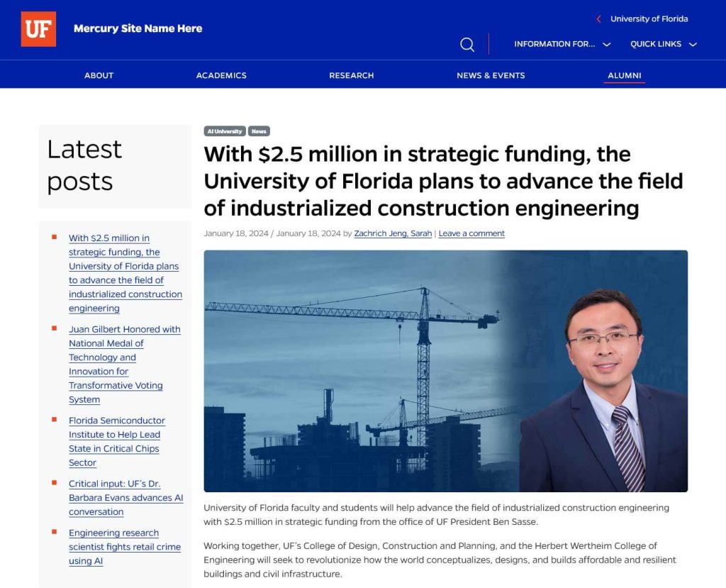Open the About menu item
726x588 pixels.
click(99, 75)
